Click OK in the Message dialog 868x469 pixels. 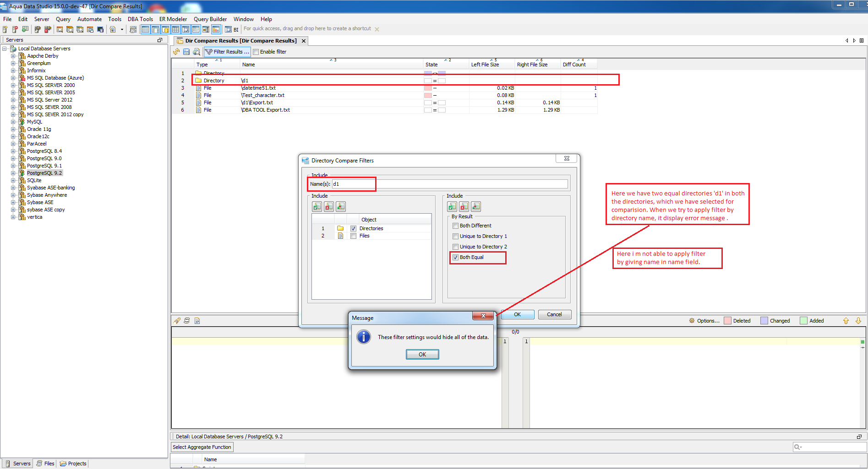pos(422,355)
